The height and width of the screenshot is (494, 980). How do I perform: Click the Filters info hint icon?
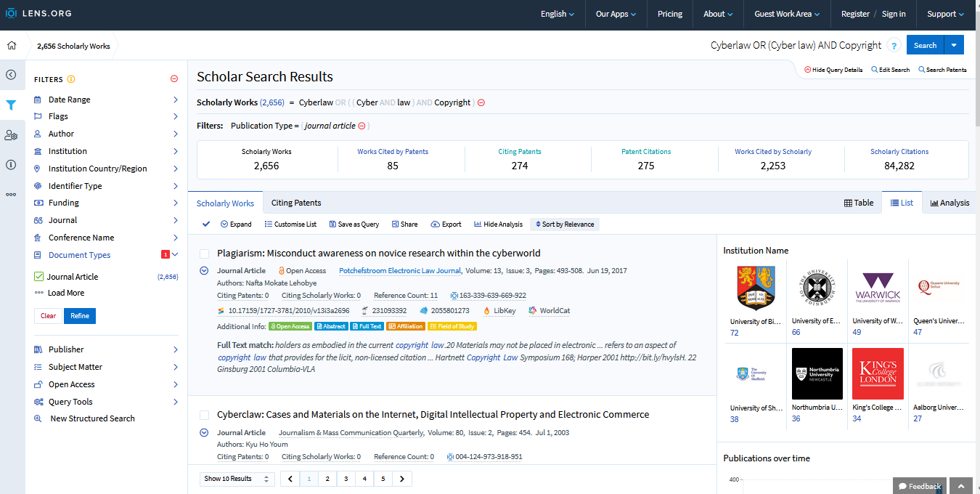tap(71, 79)
